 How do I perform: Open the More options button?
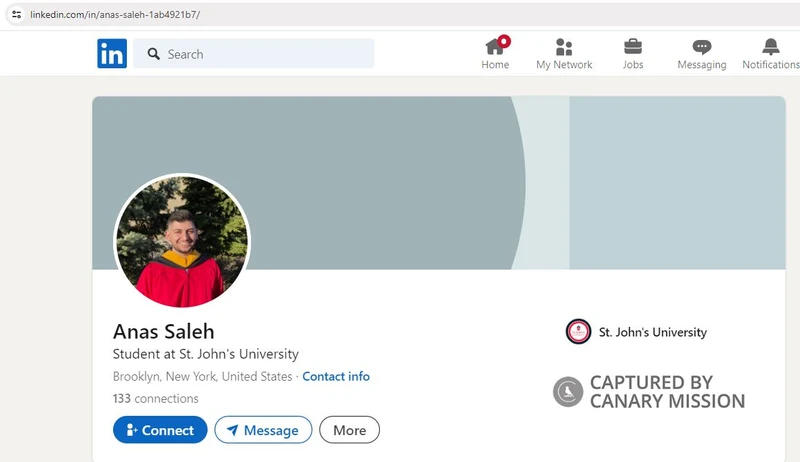pyautogui.click(x=349, y=430)
